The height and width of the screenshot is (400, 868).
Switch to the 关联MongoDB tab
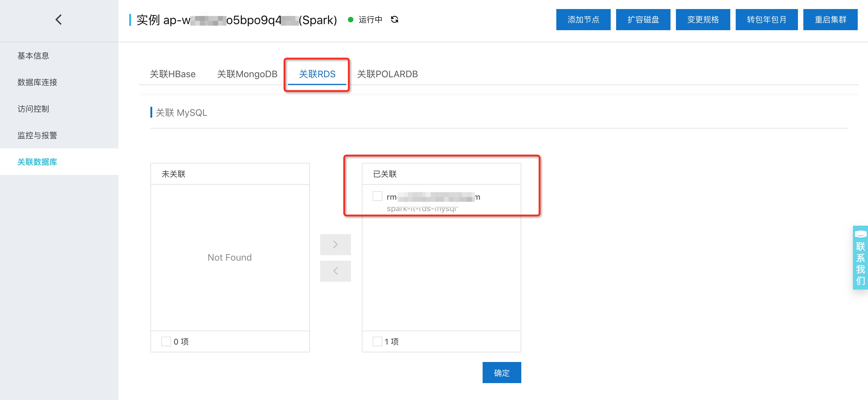point(247,74)
